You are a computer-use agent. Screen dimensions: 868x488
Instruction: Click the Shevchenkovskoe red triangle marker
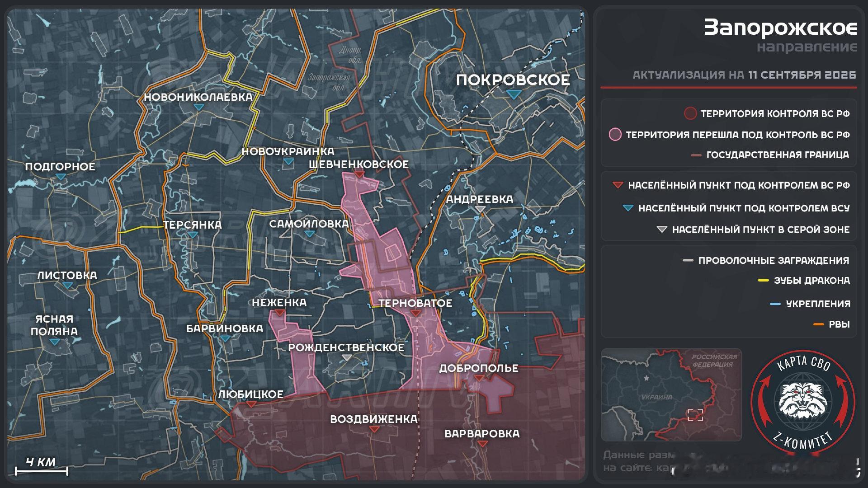pos(359,174)
